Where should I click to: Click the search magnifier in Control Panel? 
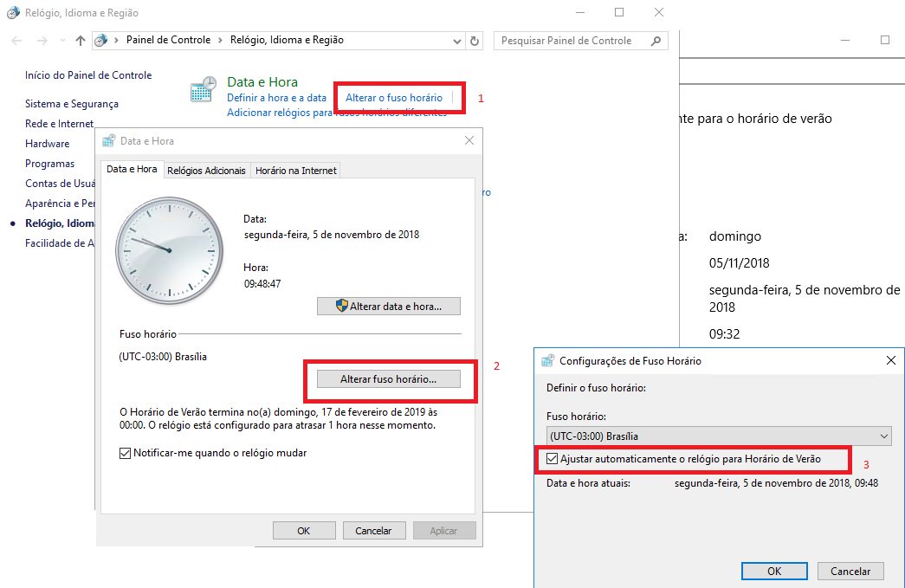point(656,41)
